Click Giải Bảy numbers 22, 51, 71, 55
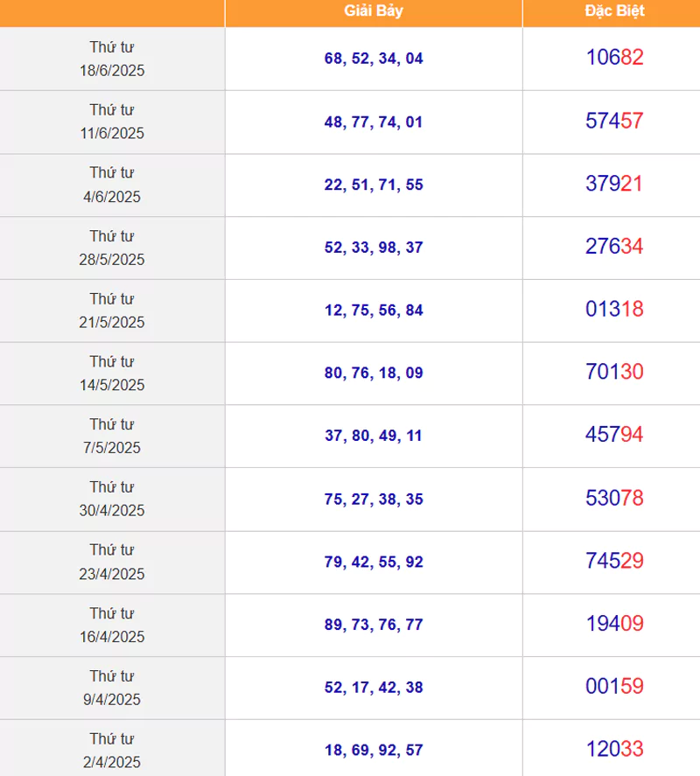 pos(374,185)
